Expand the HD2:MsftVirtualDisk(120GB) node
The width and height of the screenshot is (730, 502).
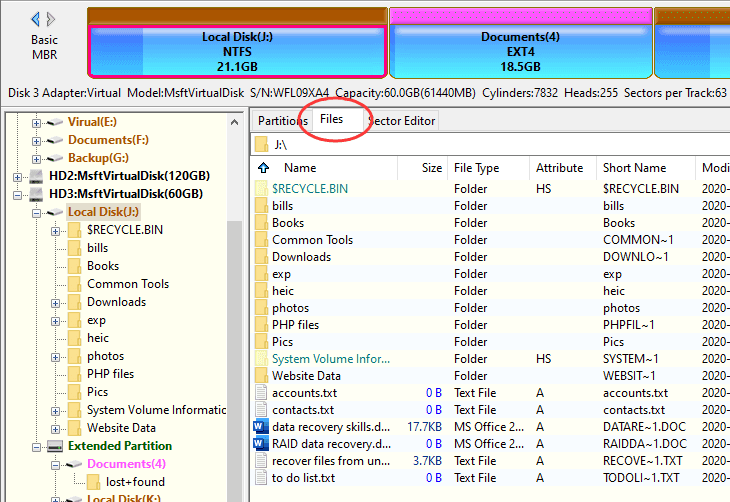[19, 176]
